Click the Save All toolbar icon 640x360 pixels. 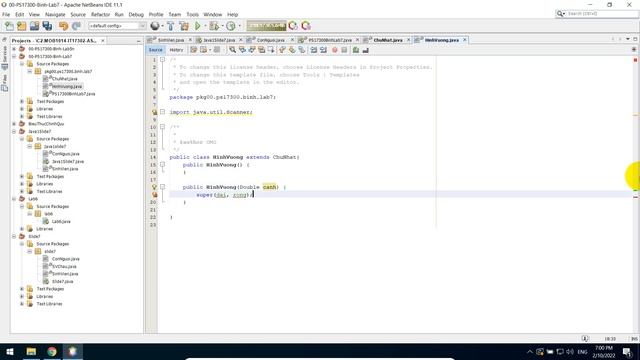coord(47,26)
